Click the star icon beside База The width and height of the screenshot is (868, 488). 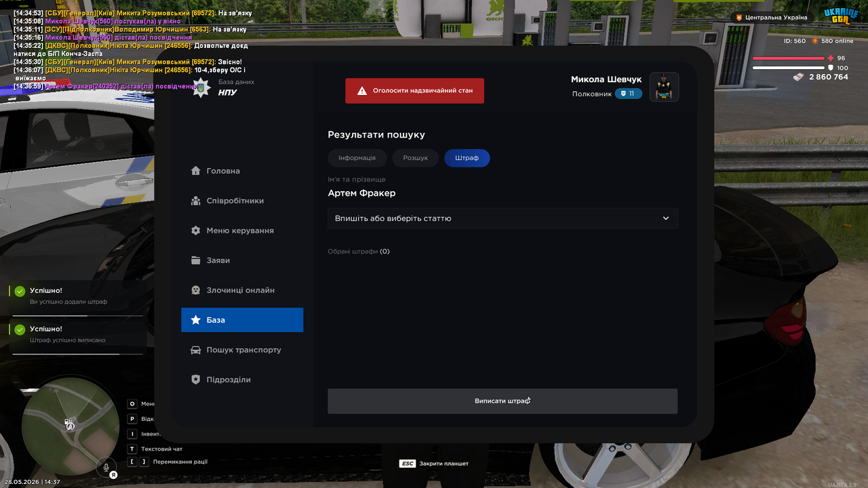tap(196, 320)
